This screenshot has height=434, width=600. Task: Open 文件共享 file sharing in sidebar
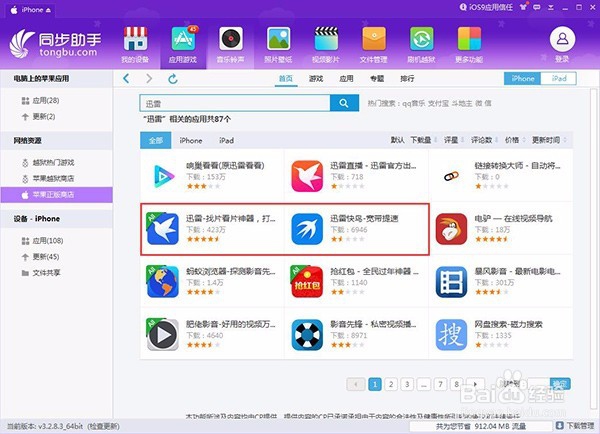click(41, 273)
